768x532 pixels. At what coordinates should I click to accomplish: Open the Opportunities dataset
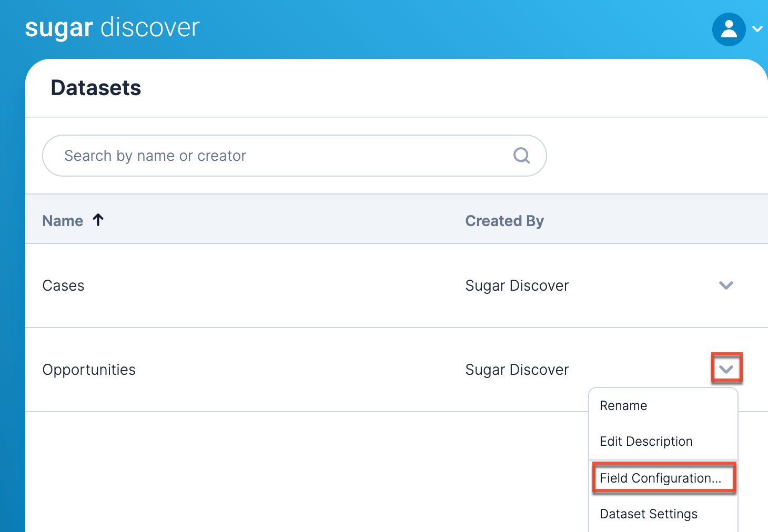(x=89, y=370)
